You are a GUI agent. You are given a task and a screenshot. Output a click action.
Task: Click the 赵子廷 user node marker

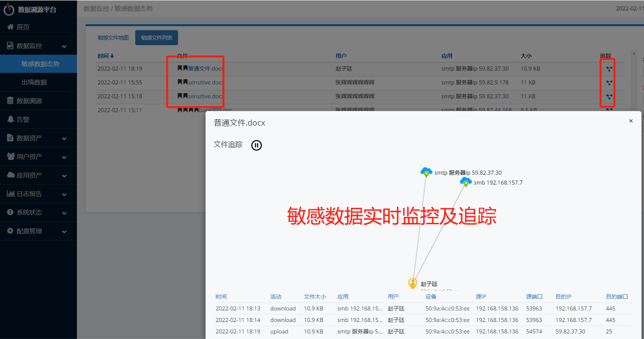click(412, 283)
